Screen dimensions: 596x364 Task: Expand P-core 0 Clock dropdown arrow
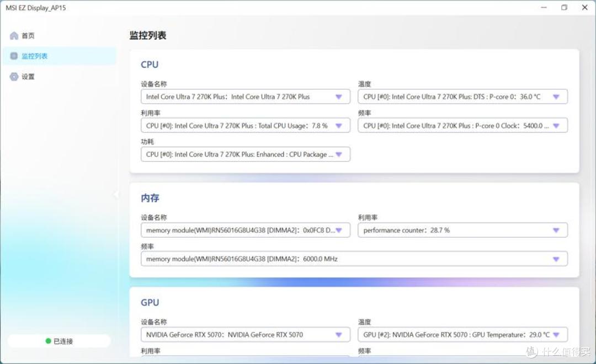click(556, 125)
